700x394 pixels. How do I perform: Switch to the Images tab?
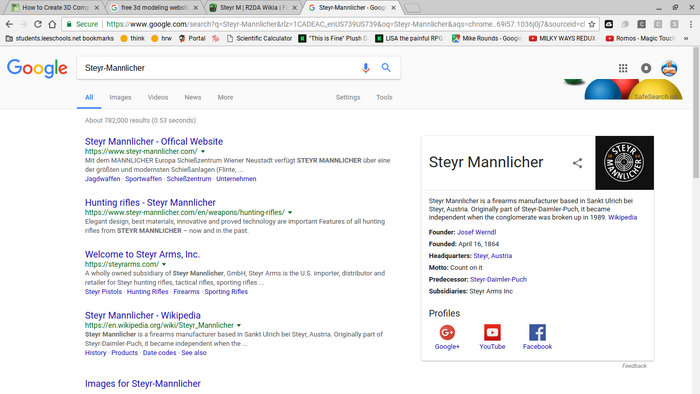pyautogui.click(x=120, y=97)
